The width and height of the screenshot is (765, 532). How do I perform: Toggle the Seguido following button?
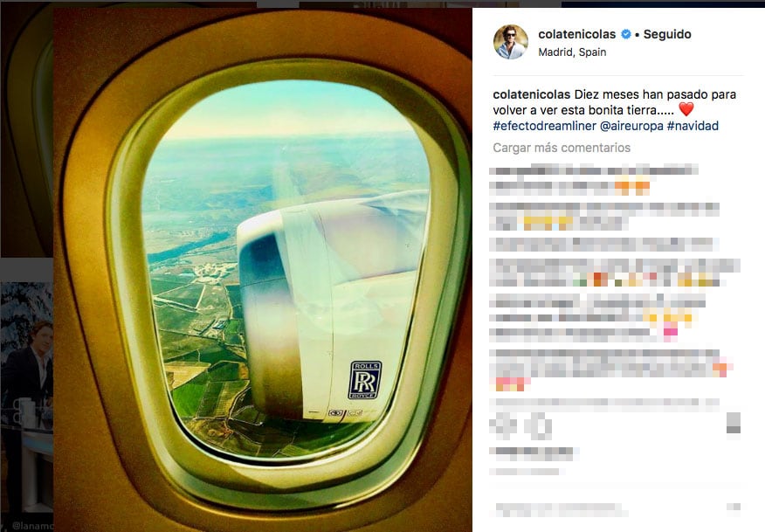pyautogui.click(x=667, y=34)
